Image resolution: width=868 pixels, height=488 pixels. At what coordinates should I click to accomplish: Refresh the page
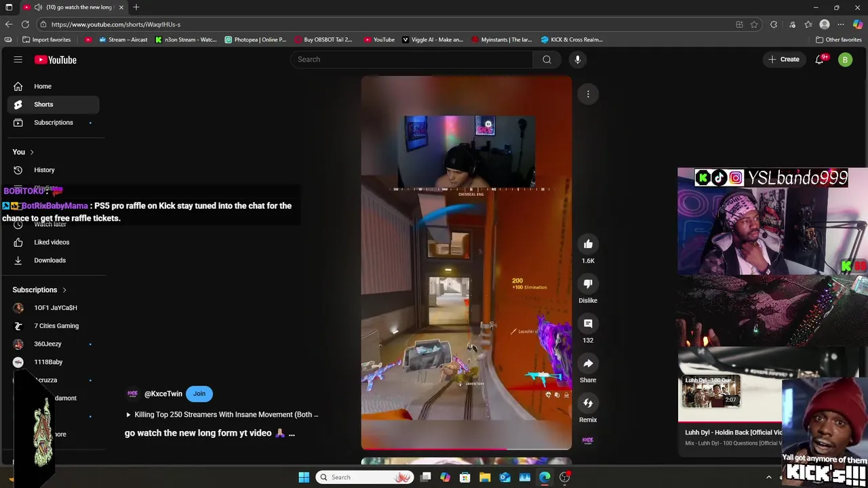point(25,24)
